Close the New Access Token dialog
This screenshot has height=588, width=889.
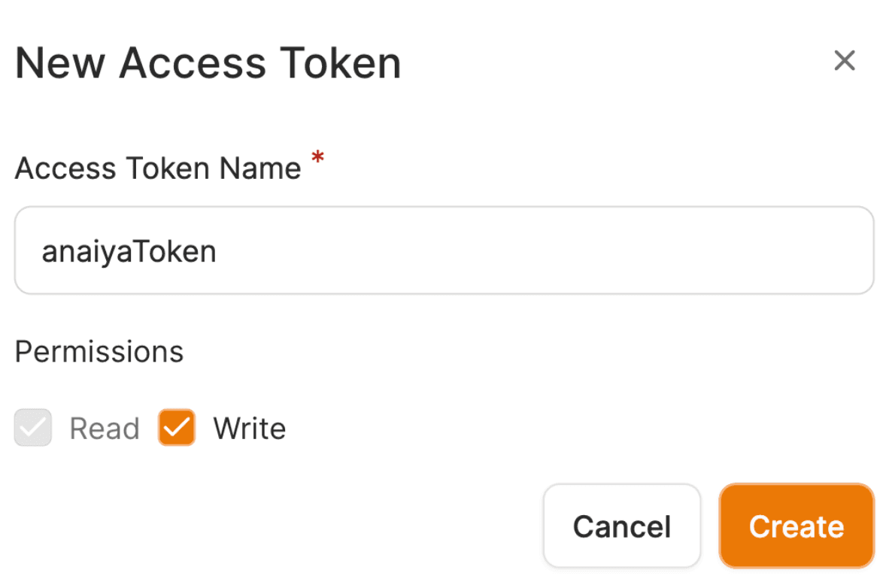[x=845, y=61]
